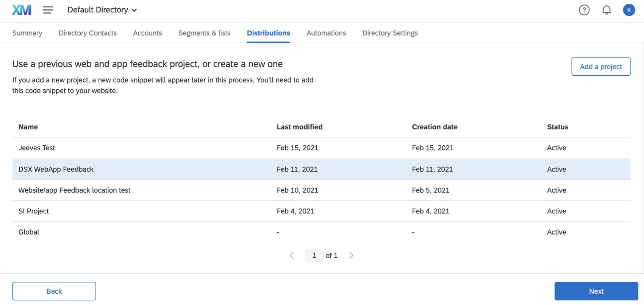Open the help question mark icon

(x=584, y=10)
